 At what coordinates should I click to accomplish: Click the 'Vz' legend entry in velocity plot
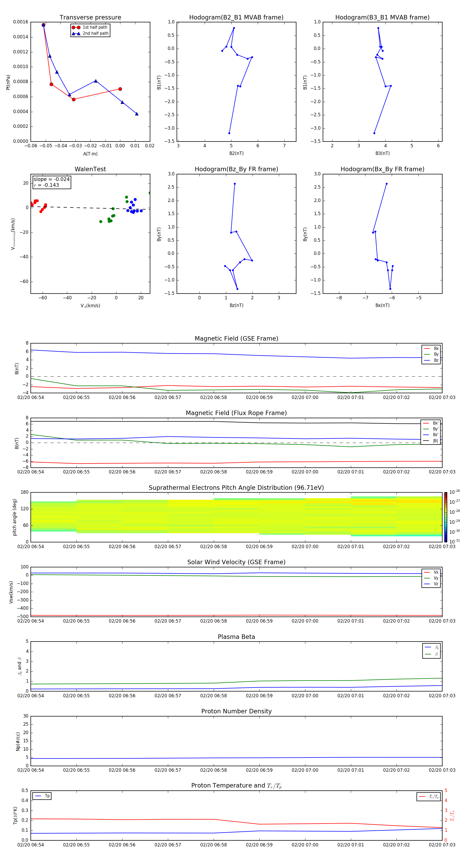coord(431,584)
